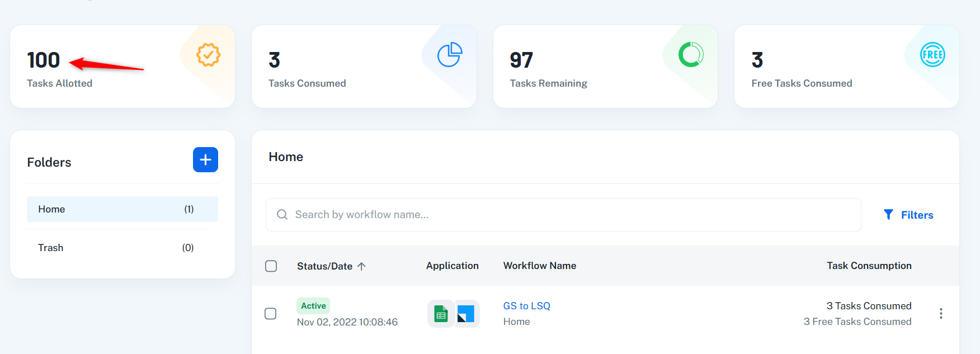
Task: Open the GS to LSQ workflow link
Action: coord(526,306)
